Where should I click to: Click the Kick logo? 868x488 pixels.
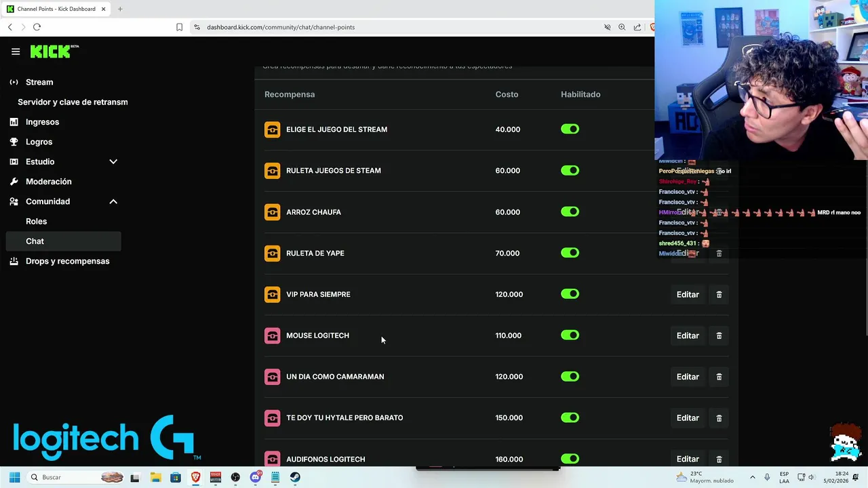click(54, 52)
